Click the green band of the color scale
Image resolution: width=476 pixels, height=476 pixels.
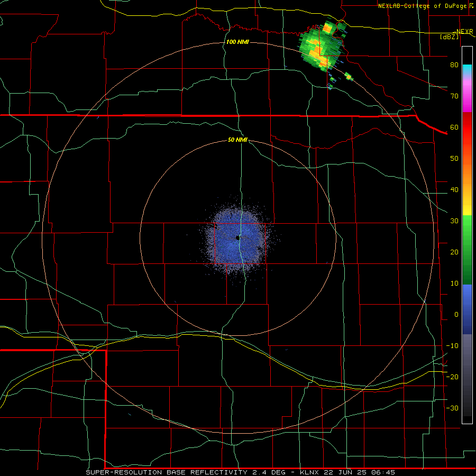point(467,250)
